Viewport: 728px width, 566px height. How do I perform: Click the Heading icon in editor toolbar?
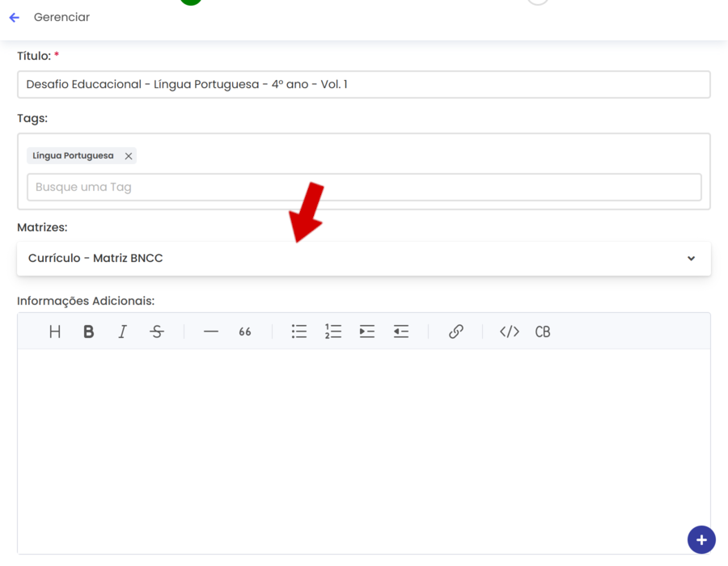coord(55,332)
